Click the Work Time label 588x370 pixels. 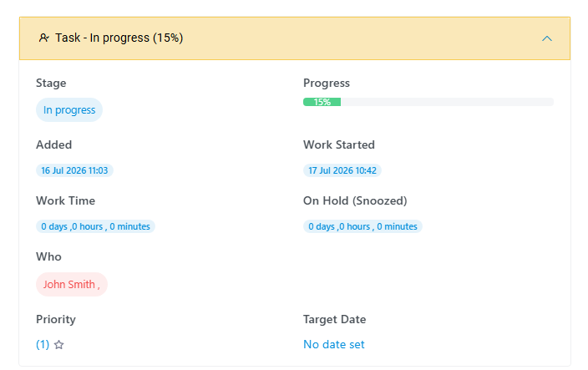click(66, 200)
